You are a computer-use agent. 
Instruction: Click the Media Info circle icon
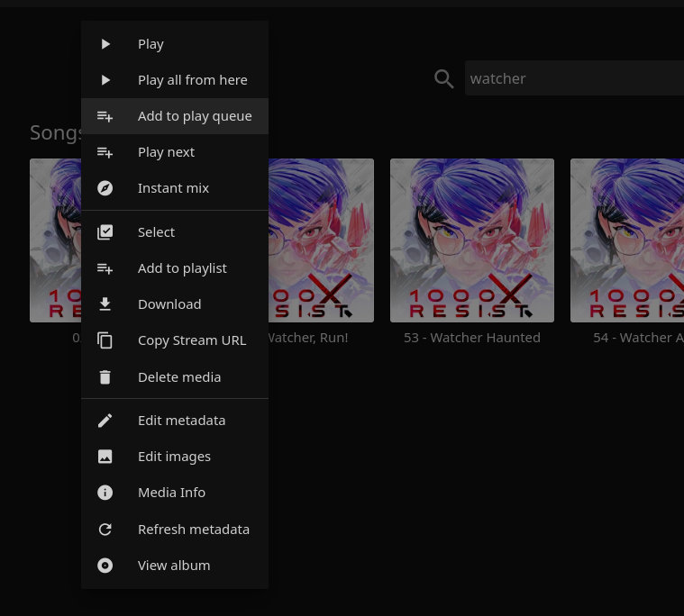pos(105,493)
